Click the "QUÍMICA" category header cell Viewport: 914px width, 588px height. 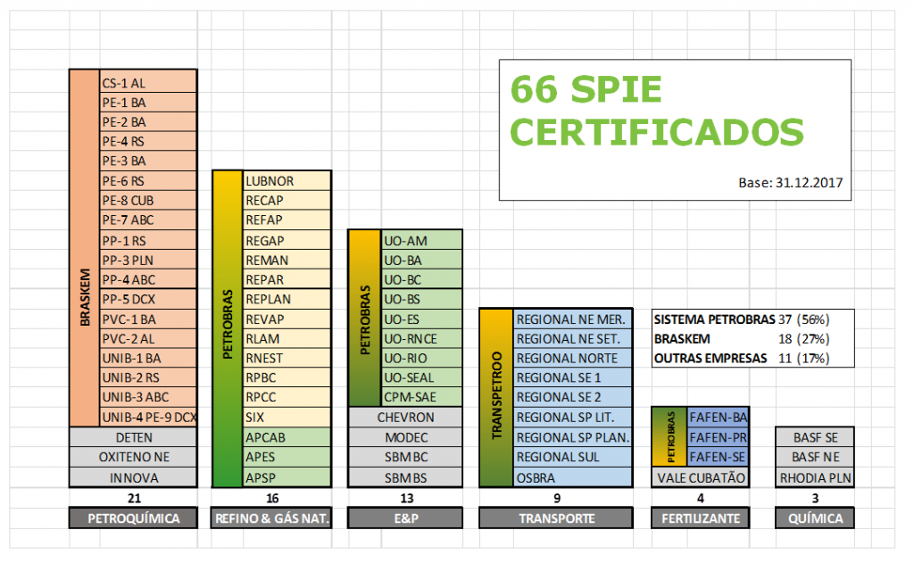point(814,518)
